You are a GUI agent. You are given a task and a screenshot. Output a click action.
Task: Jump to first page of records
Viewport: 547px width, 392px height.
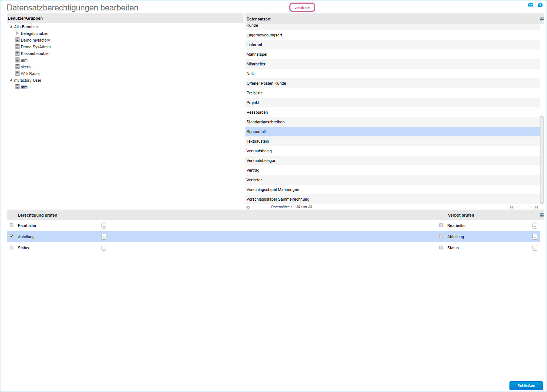pyautogui.click(x=511, y=207)
